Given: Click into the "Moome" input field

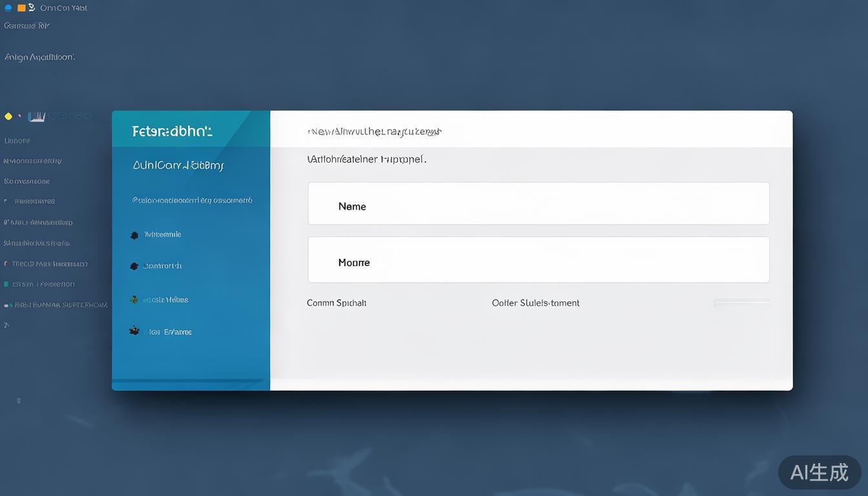Looking at the screenshot, I should 538,260.
